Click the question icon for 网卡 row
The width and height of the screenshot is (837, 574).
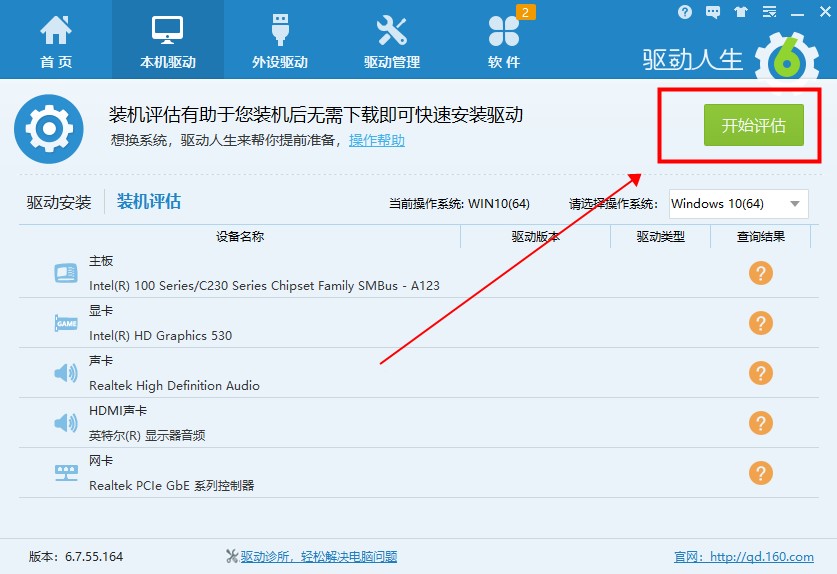coord(761,473)
